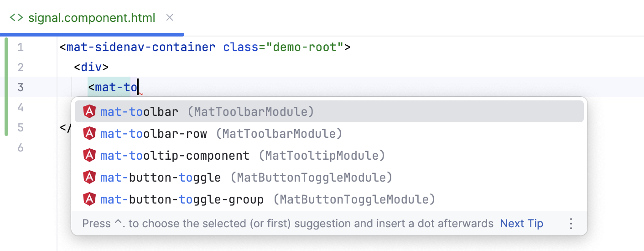Click Angular icon beside mat-button-toggle-group suggestion
The image size is (644, 251).
click(89, 199)
